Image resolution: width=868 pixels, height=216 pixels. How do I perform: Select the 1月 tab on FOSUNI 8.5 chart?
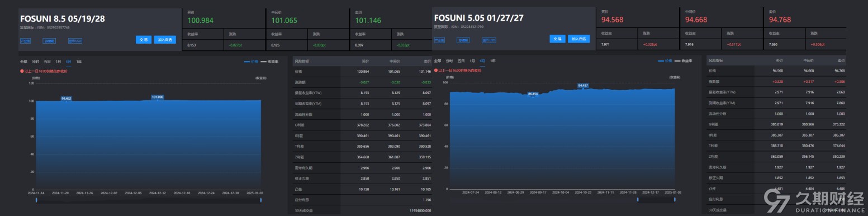coord(58,61)
